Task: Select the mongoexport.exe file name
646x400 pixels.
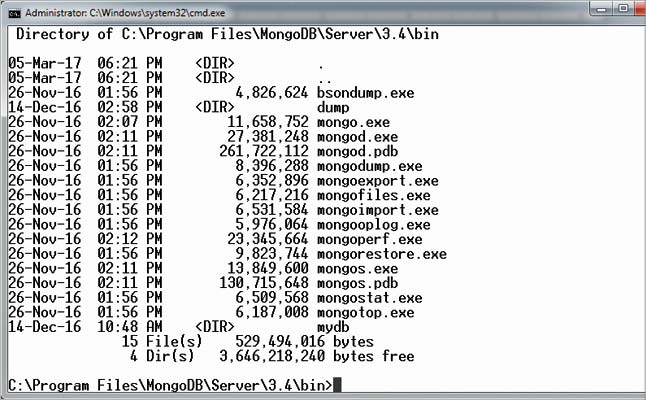Action: [x=378, y=181]
